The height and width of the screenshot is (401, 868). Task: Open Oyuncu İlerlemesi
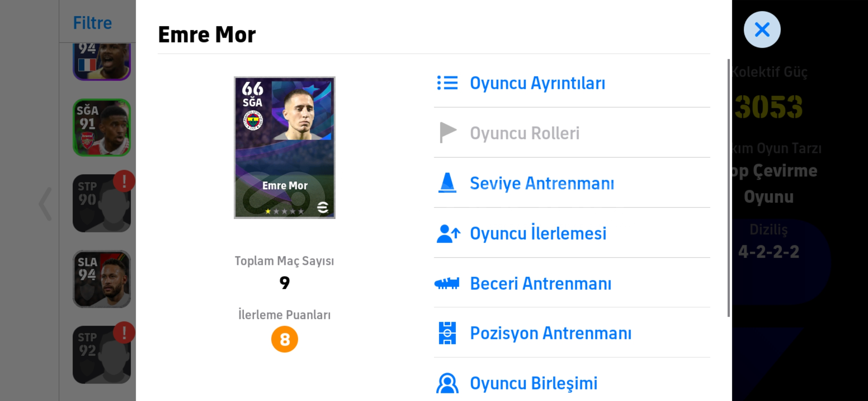tap(538, 234)
